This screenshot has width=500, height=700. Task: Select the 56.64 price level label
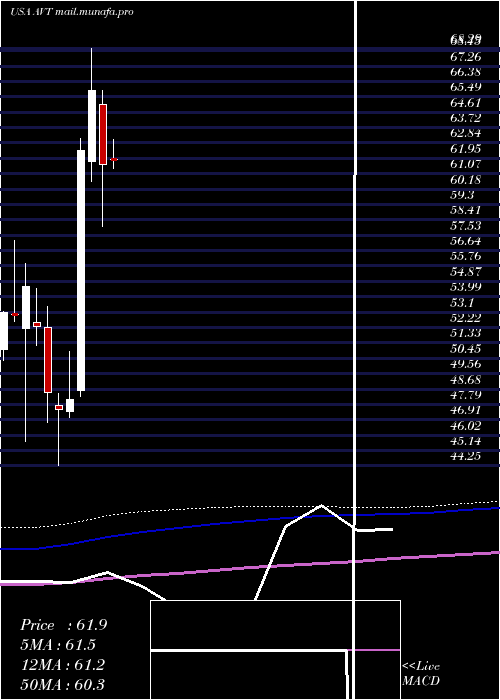[x=466, y=241]
